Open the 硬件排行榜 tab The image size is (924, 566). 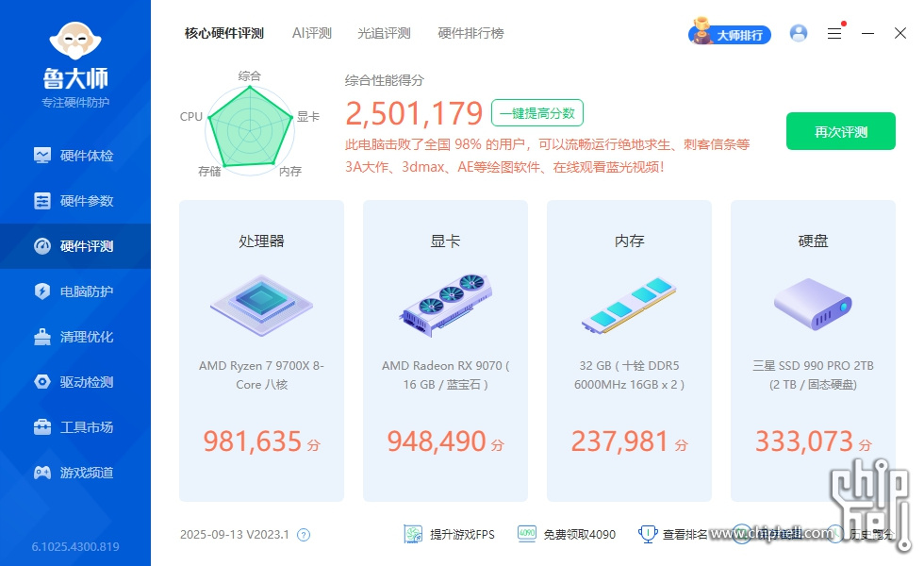click(470, 33)
